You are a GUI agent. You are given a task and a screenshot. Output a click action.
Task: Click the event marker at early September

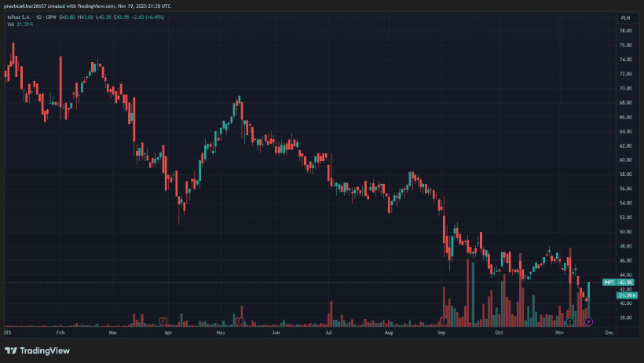(444, 321)
